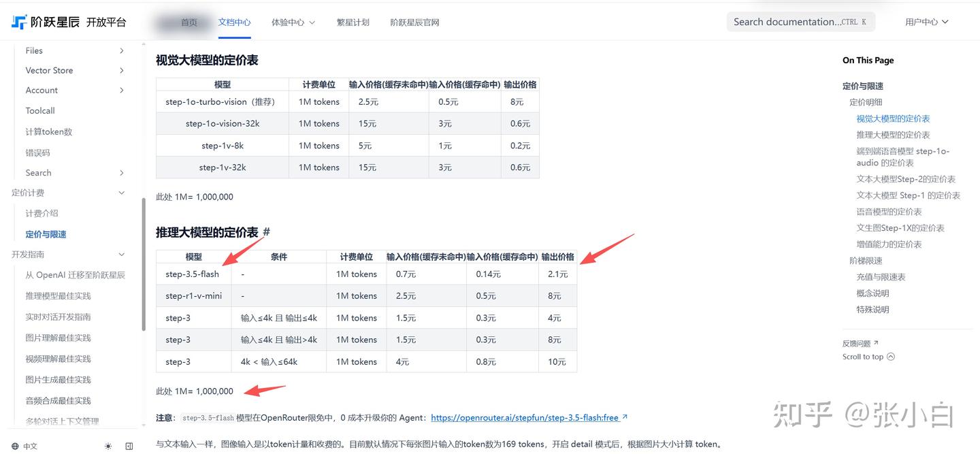Viewport: 980px width, 454px height.
Task: Collapse the 开发指南 section chevron
Action: [122, 255]
